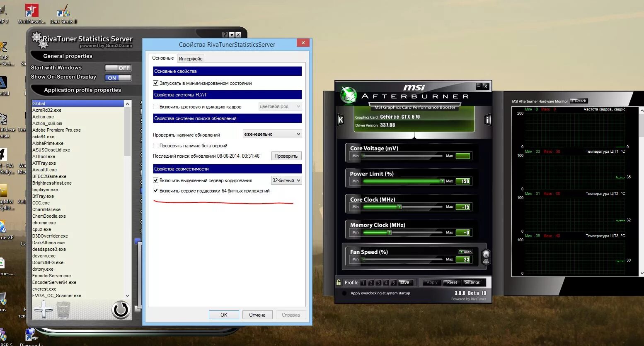Click the Power Limit value field 150
The width and height of the screenshot is (644, 346).
point(463,181)
